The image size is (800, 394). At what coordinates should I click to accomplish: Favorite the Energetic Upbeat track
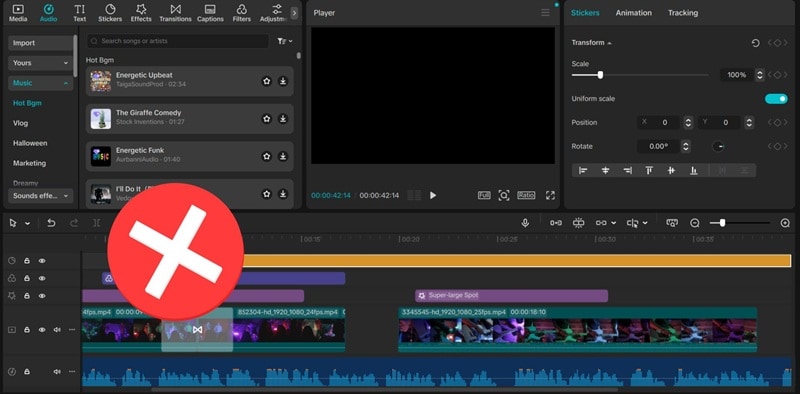click(266, 81)
